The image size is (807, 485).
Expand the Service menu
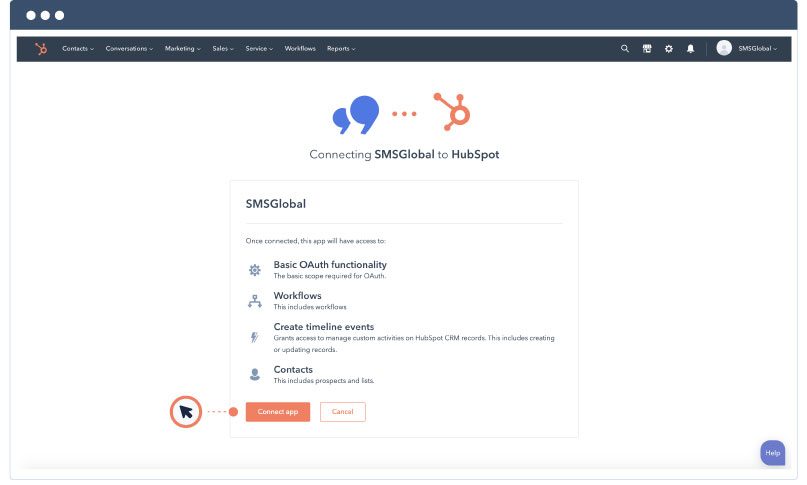pyautogui.click(x=259, y=49)
